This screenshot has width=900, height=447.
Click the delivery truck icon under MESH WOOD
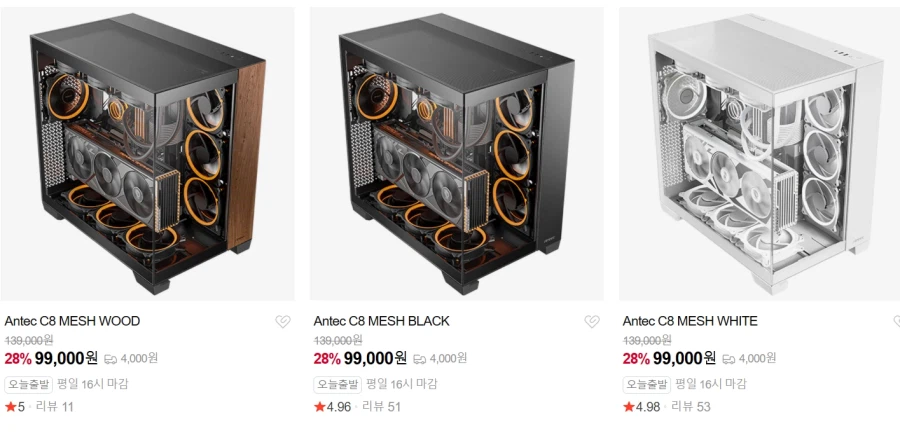pos(111,359)
